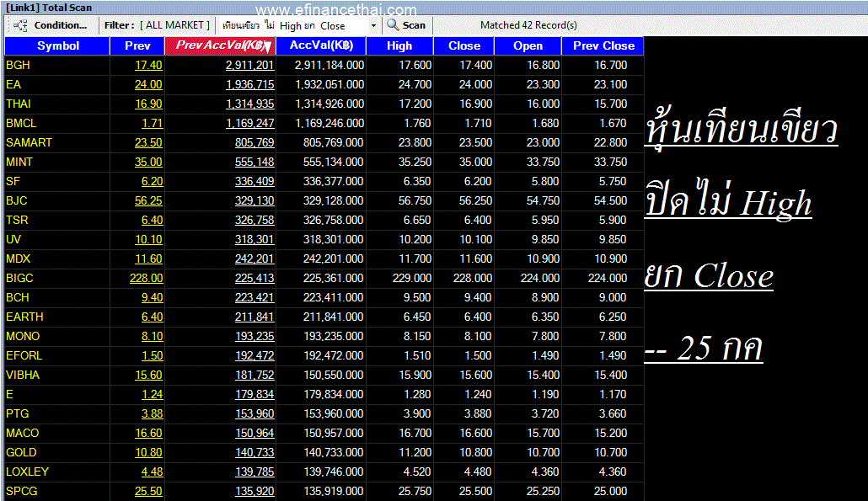
Task: Select the MONO symbol
Action: (23, 336)
